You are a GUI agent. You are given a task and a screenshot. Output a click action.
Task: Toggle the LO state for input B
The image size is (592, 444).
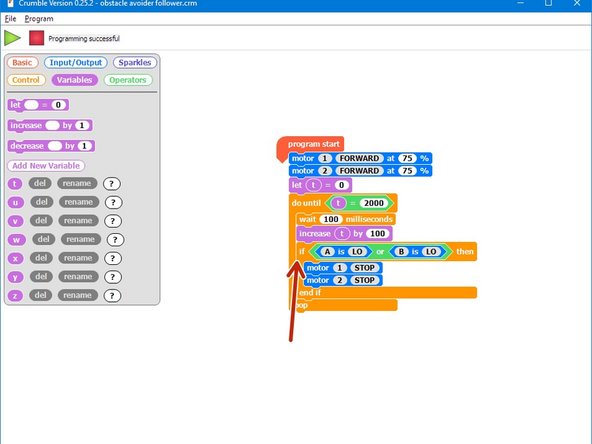coord(431,251)
